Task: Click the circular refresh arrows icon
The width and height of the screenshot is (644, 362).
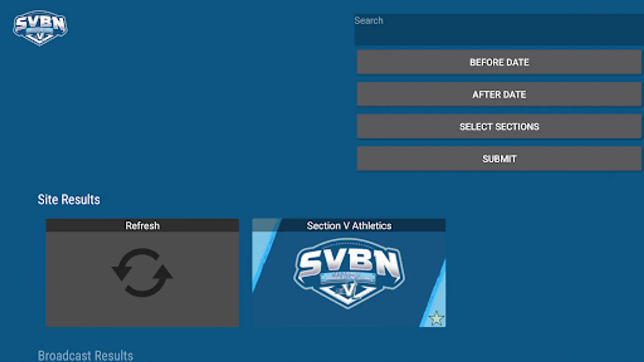Action: [x=142, y=272]
